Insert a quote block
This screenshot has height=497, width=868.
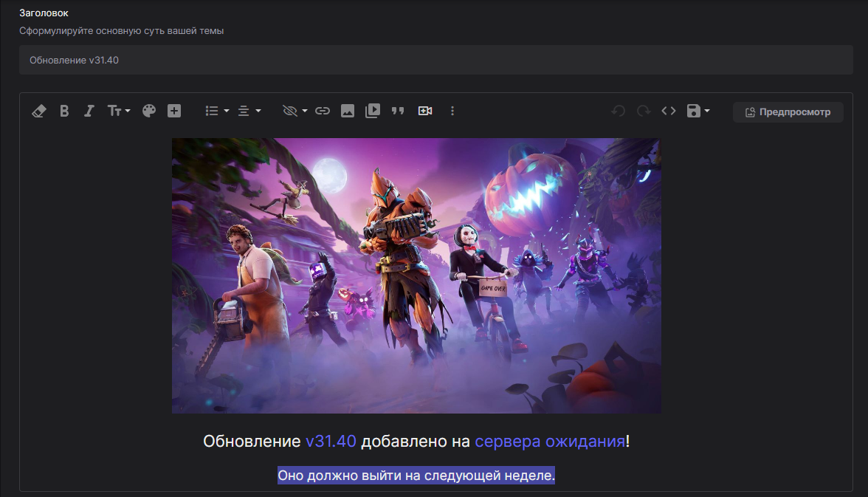[398, 111]
